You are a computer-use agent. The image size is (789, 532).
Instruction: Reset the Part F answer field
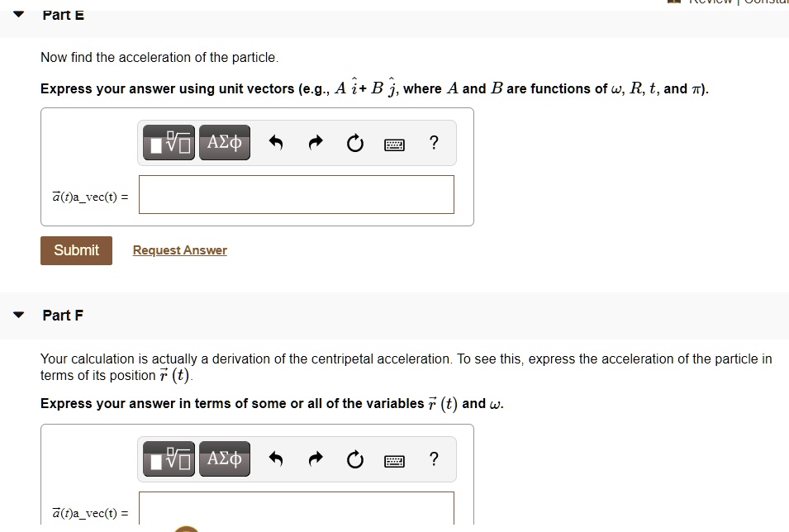(354, 458)
